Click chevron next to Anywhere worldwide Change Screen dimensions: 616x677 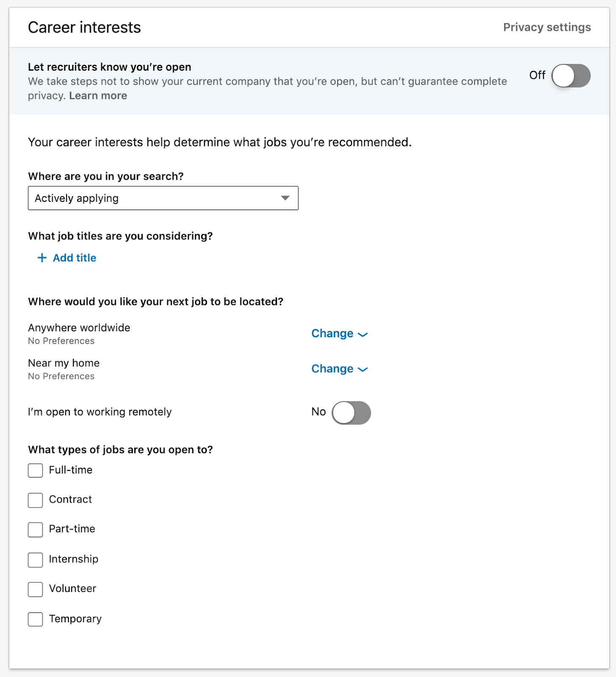pos(363,334)
